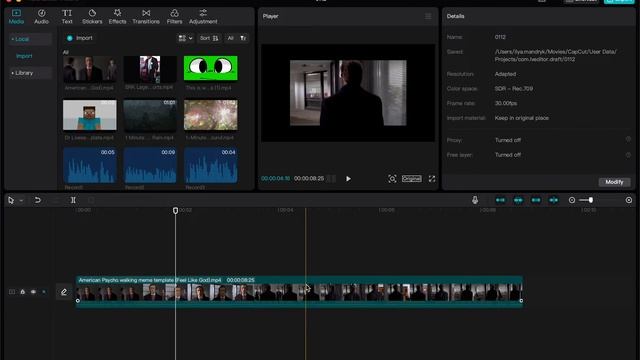
Task: Click the 30.00fps frame rate value
Action: click(506, 103)
